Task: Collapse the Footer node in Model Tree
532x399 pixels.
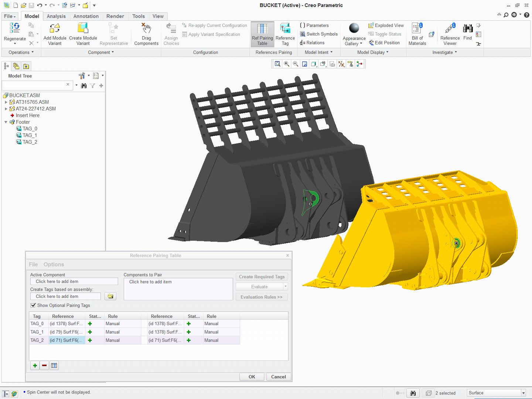Action: [x=5, y=122]
